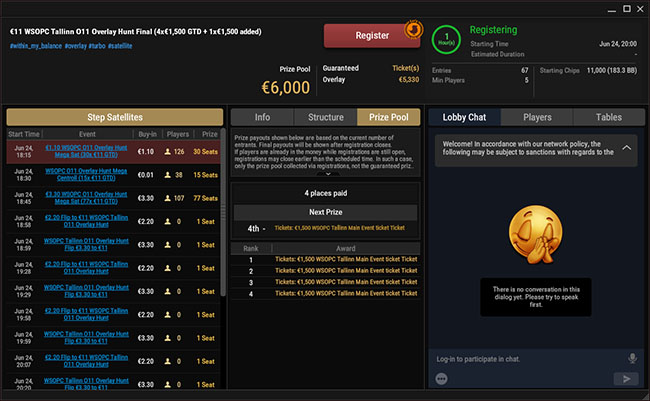Open the 18:59 Flip €3.30 to €11 link
Viewport: 650px width, 401px height.
86,244
